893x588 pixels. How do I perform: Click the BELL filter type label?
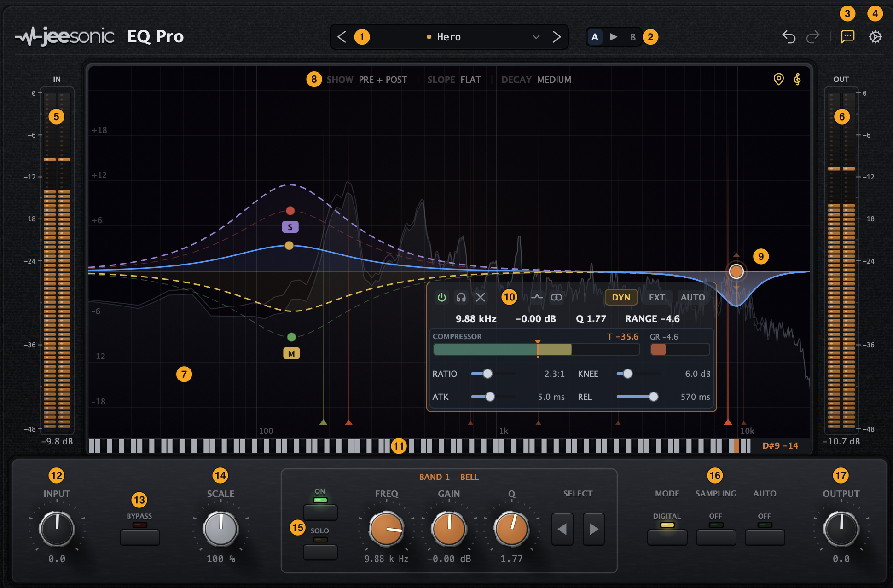pyautogui.click(x=470, y=477)
